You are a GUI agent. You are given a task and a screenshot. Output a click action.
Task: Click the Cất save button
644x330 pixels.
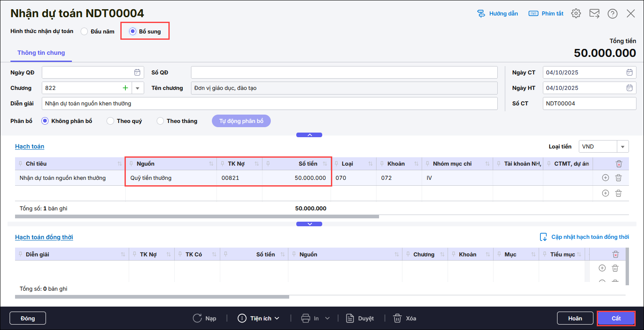pos(616,318)
